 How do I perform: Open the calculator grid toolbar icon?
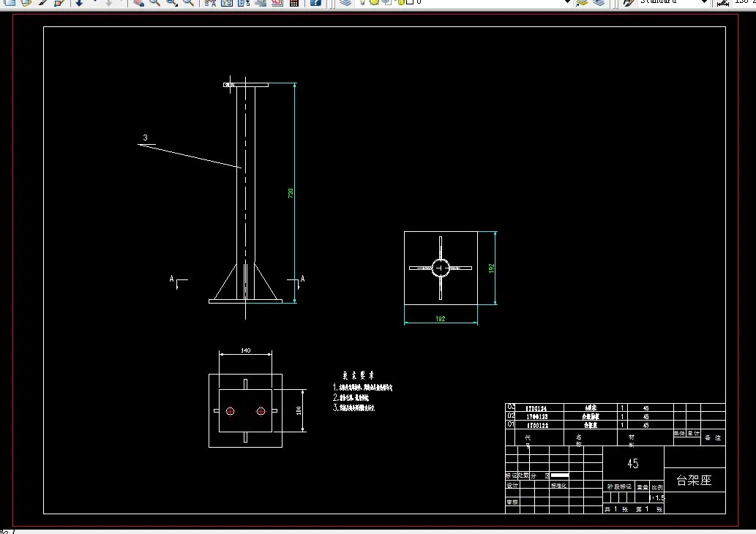pyautogui.click(x=293, y=2)
